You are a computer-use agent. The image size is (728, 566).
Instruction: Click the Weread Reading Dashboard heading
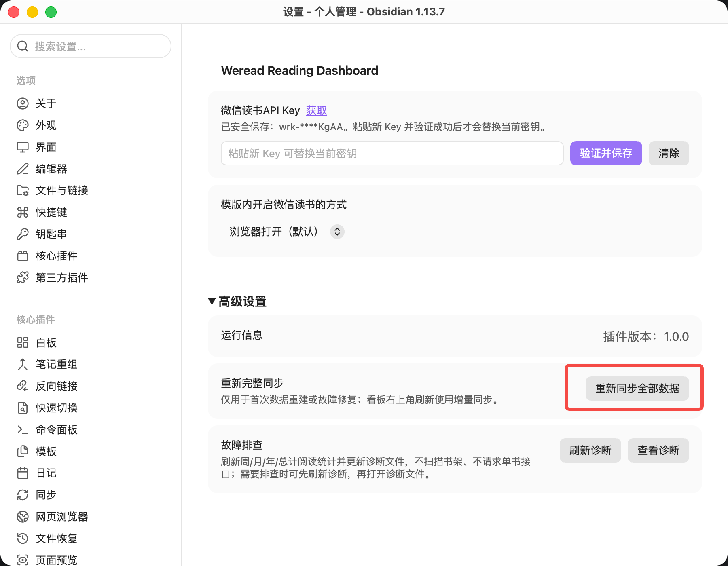[x=300, y=71]
